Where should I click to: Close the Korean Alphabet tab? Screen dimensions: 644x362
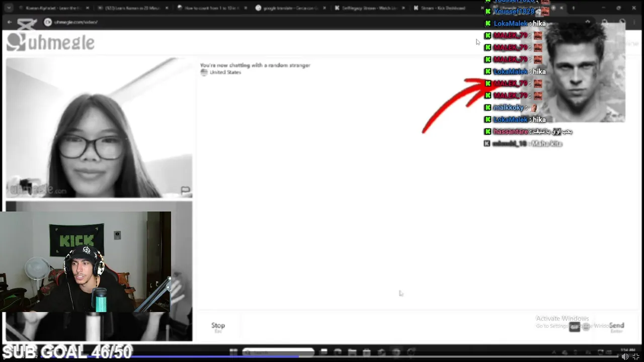(x=88, y=8)
